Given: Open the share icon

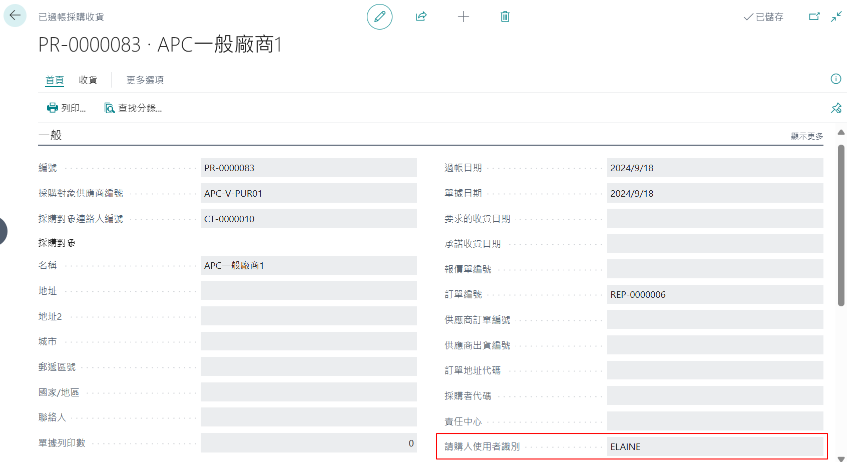Looking at the screenshot, I should pos(421,17).
